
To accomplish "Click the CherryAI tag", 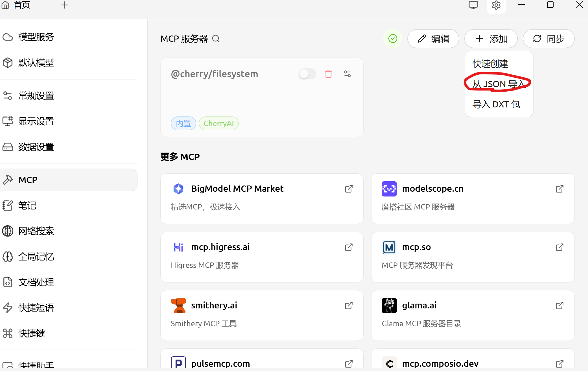I will [219, 123].
